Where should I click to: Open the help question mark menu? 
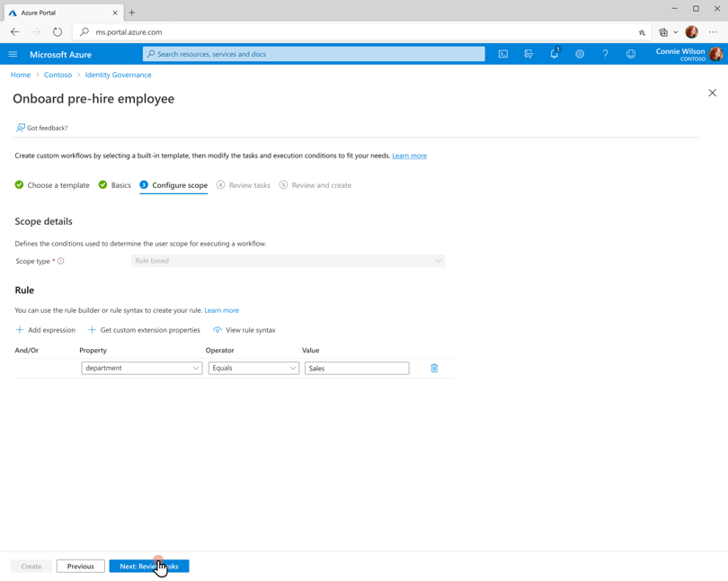point(605,54)
